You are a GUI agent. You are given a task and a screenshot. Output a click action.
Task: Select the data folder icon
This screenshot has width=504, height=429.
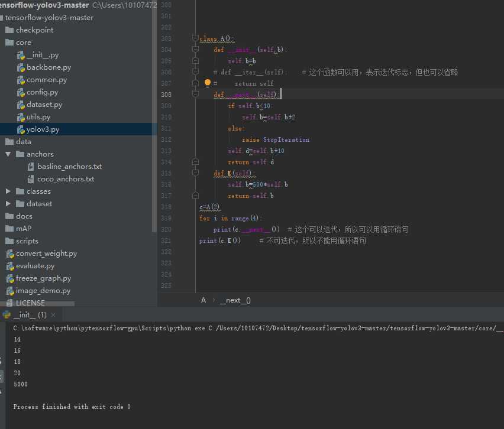click(9, 142)
